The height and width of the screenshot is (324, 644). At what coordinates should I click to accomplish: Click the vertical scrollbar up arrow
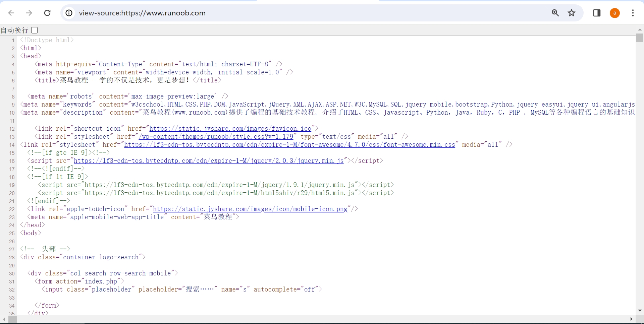pos(640,29)
